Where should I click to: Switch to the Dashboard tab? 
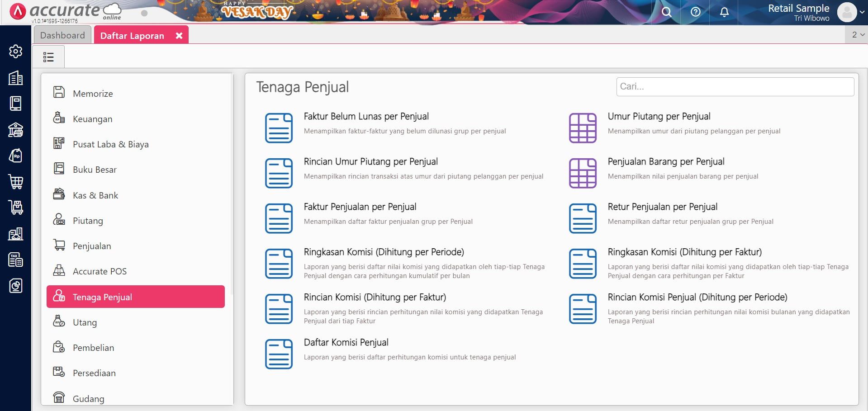pos(62,35)
